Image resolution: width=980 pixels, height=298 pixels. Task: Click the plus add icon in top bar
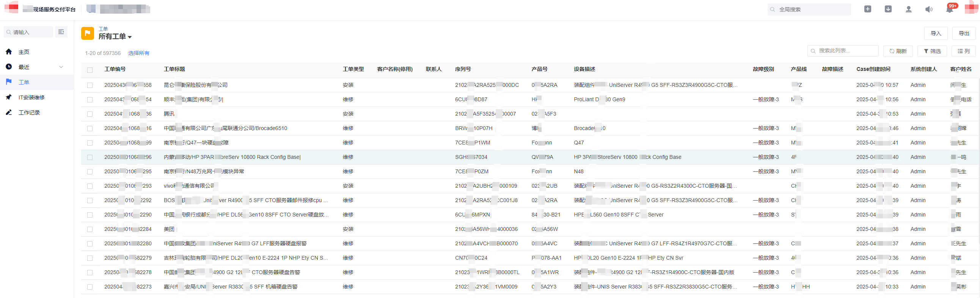(867, 9)
